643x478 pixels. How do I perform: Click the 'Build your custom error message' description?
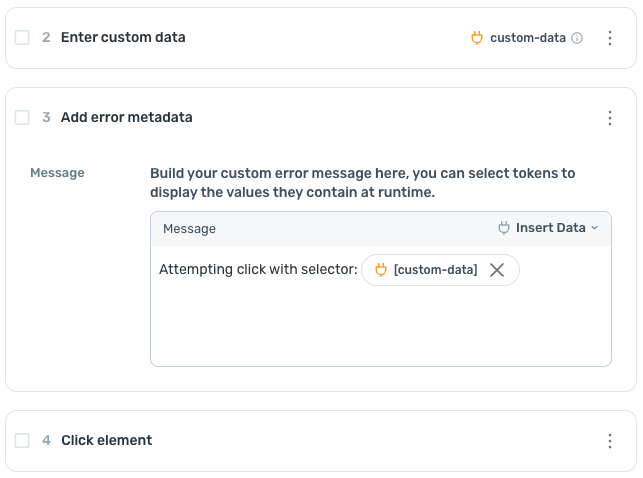(x=363, y=182)
